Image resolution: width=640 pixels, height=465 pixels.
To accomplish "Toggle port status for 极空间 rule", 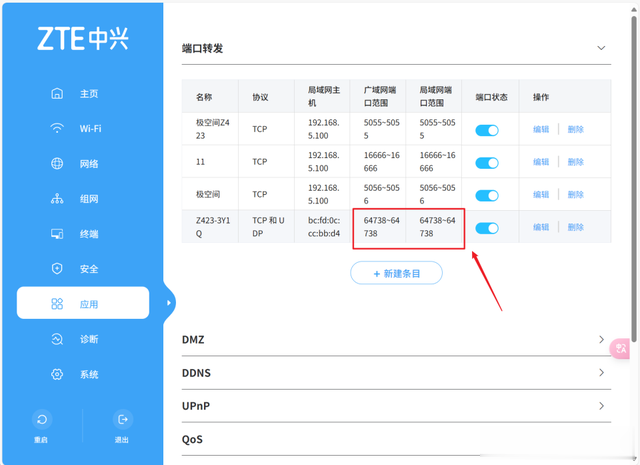I will pos(487,196).
